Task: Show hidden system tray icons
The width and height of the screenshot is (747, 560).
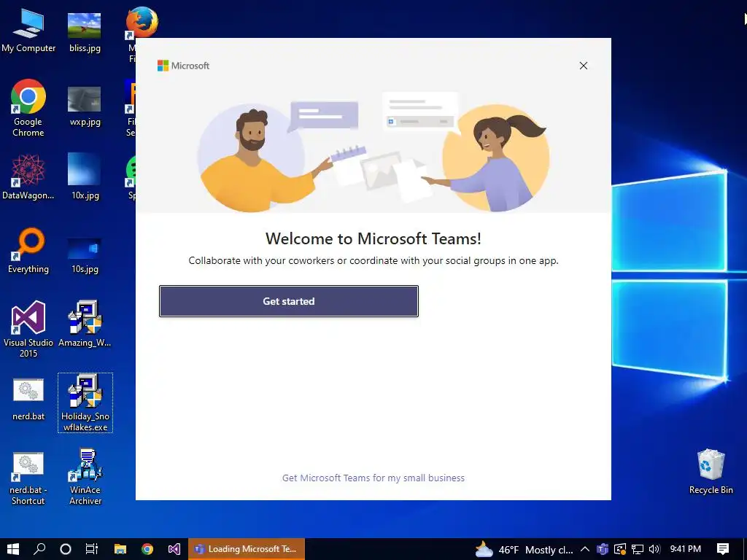Action: [585, 550]
